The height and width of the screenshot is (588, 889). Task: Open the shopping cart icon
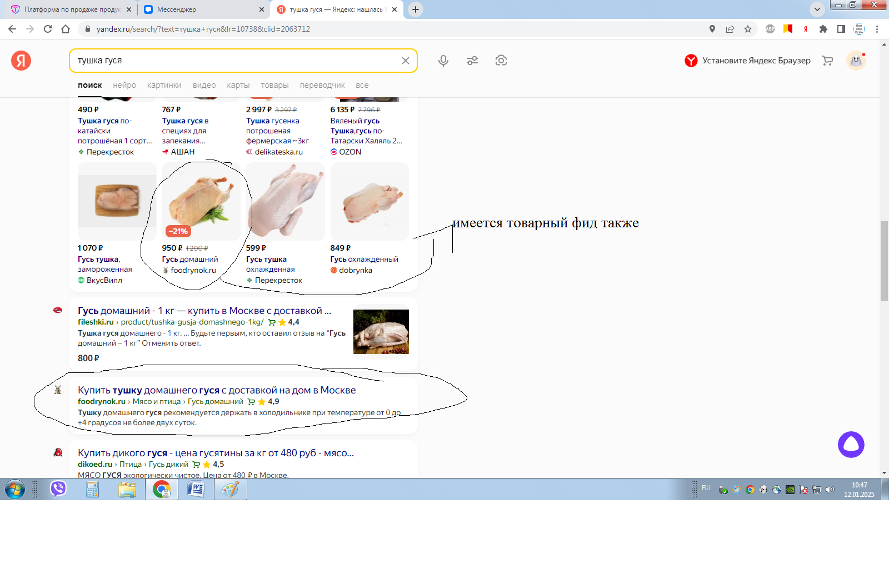pos(827,61)
